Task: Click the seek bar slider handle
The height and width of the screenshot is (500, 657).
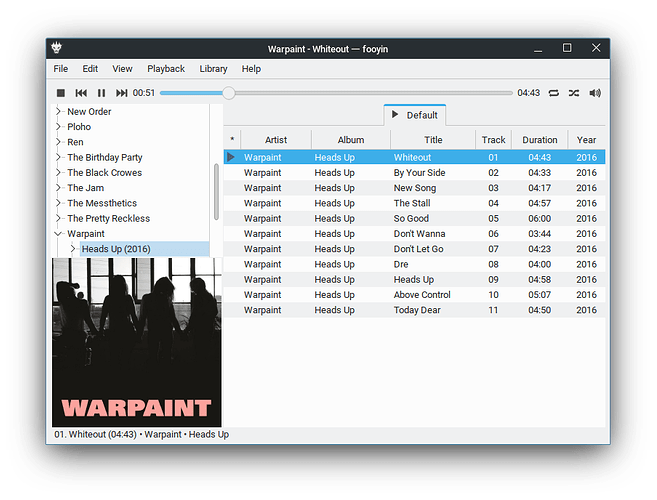Action: [x=229, y=93]
